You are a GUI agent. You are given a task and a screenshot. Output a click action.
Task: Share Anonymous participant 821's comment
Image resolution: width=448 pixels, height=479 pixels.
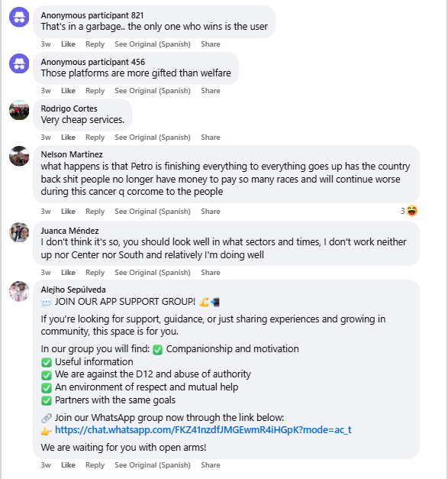[211, 44]
